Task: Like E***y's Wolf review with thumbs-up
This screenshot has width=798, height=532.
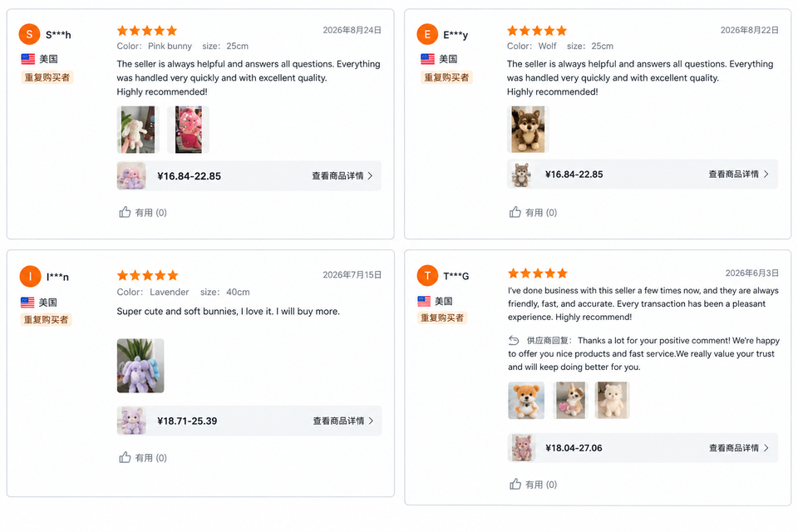Action: [x=515, y=212]
